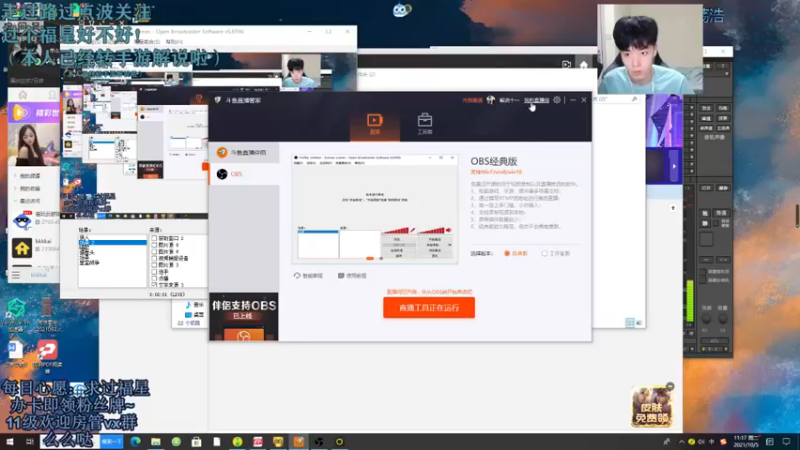Open the taskbar clock showing 11:17
Screen dimensions: 800x450
(x=746, y=442)
